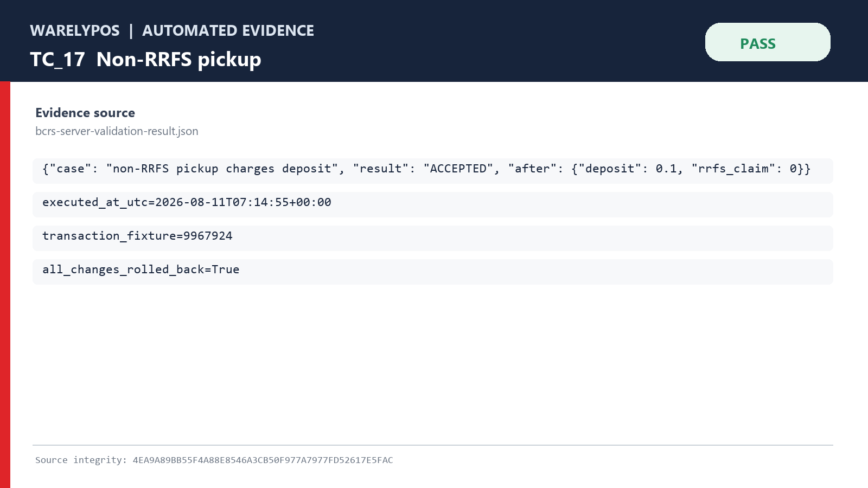Screen dimensions: 868x488
Task: Click the AUTOMATED EVIDENCE header label
Action: click(x=228, y=30)
